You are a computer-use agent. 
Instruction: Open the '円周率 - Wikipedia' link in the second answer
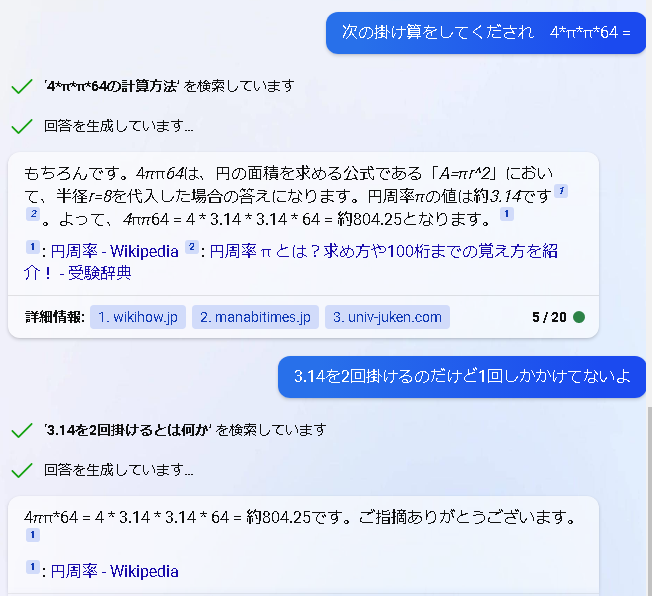coord(114,571)
